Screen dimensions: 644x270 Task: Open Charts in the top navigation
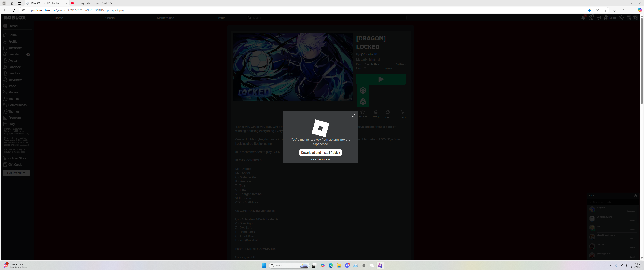pyautogui.click(x=110, y=18)
